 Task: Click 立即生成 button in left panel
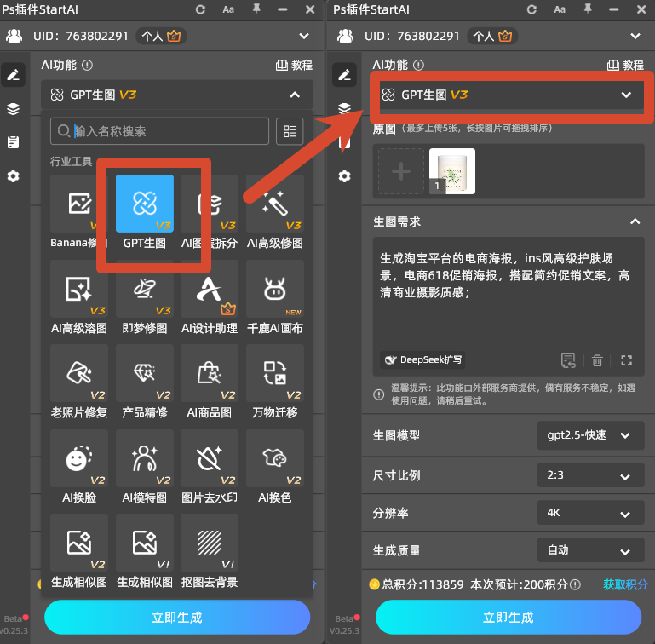[x=177, y=618]
